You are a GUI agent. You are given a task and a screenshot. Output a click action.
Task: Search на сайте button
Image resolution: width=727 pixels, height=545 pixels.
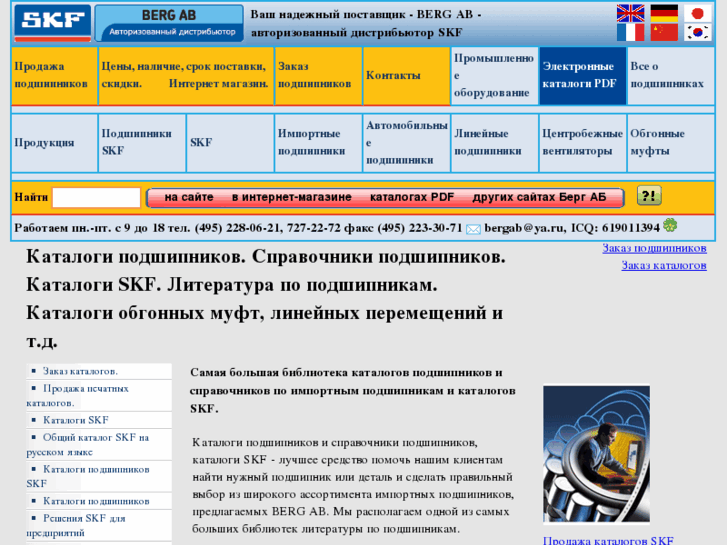pyautogui.click(x=189, y=197)
